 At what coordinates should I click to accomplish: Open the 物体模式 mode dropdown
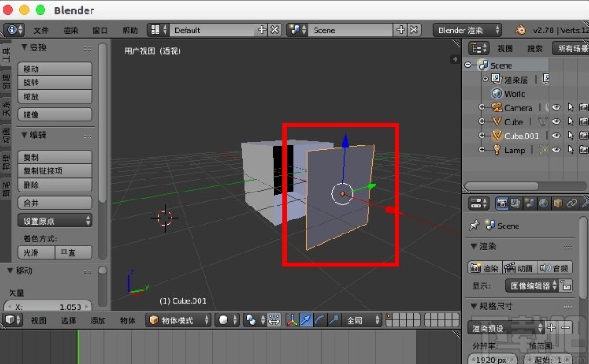click(x=178, y=320)
